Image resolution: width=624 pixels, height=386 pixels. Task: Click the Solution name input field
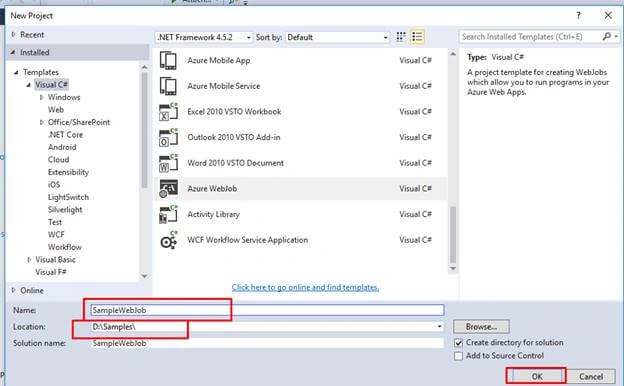(x=267, y=343)
